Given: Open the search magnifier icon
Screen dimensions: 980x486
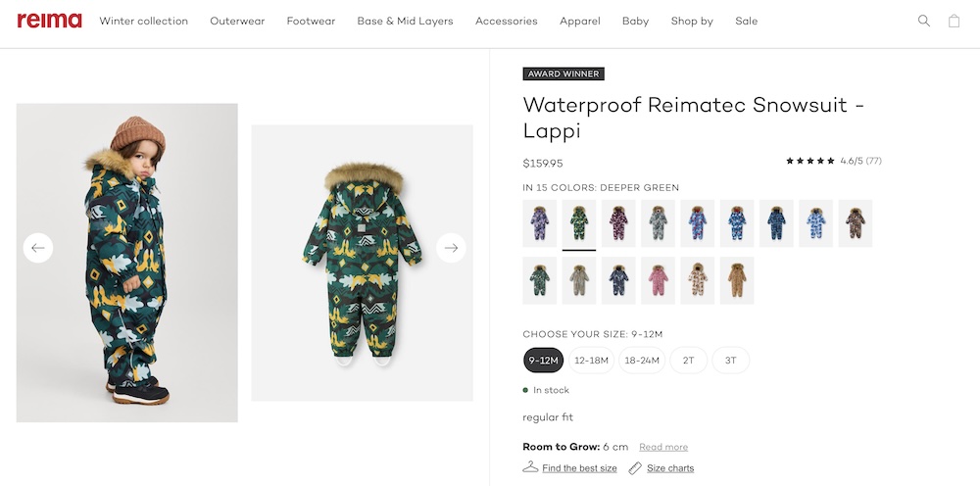Looking at the screenshot, I should coord(923,21).
